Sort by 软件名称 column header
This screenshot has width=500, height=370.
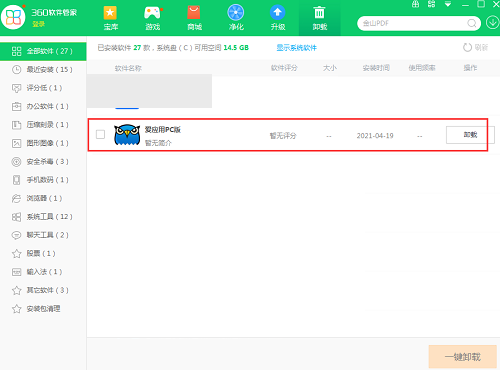[x=128, y=68]
